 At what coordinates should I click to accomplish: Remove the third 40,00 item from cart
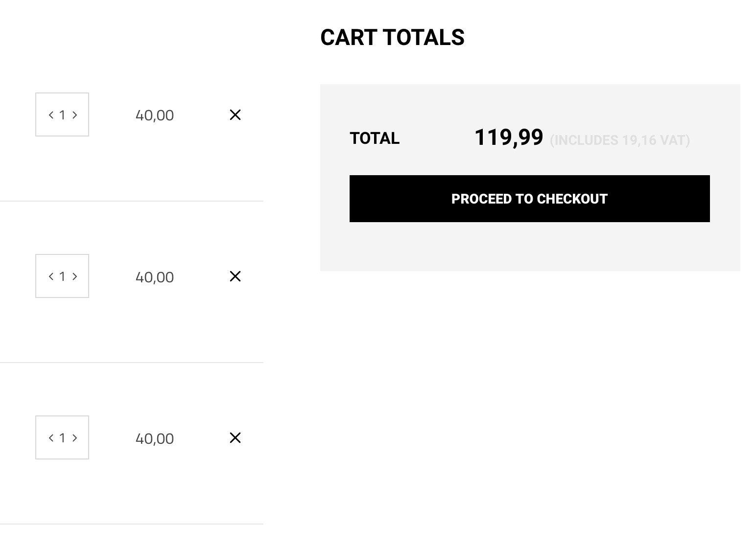tap(235, 438)
